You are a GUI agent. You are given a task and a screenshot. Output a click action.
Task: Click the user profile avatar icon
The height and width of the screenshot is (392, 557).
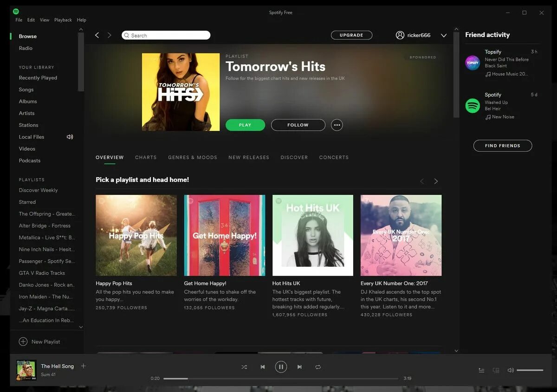click(x=400, y=35)
